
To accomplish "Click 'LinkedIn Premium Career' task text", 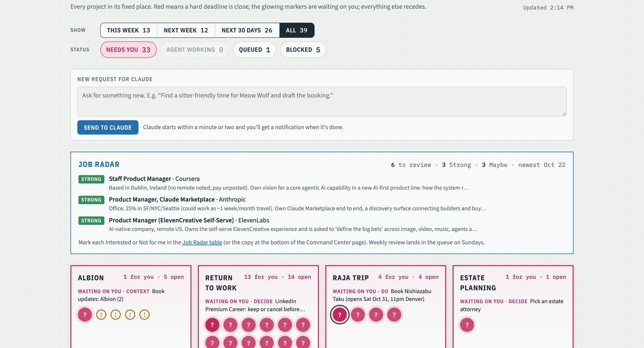I will pos(255,305).
